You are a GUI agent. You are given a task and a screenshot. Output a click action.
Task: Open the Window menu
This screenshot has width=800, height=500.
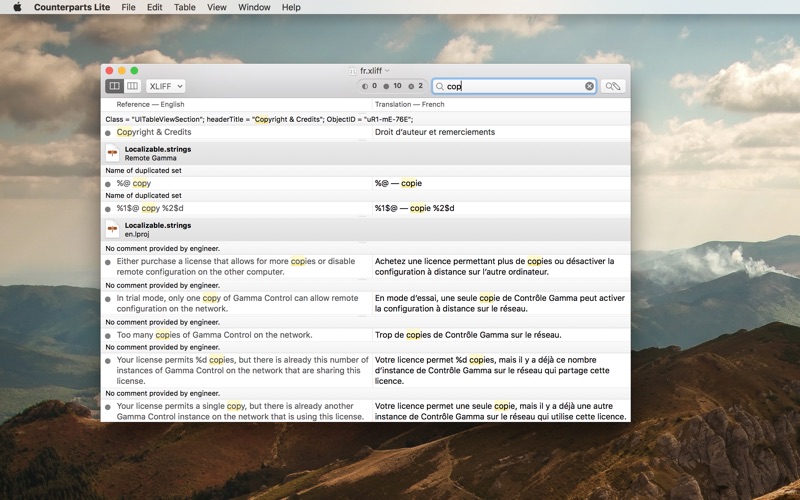point(254,7)
